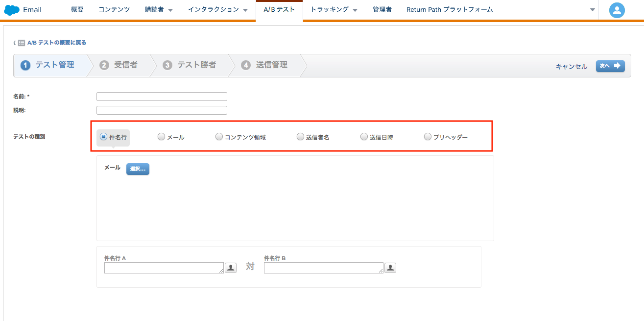Open the 概要 tab
This screenshot has width=644, height=321.
(77, 10)
